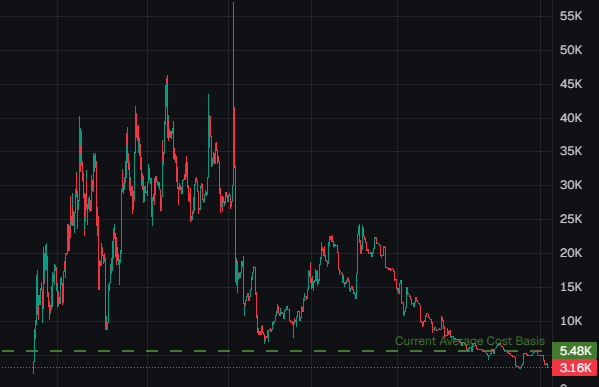The height and width of the screenshot is (387, 599).
Task: Click the 30K price axis label
Action: [x=571, y=185]
